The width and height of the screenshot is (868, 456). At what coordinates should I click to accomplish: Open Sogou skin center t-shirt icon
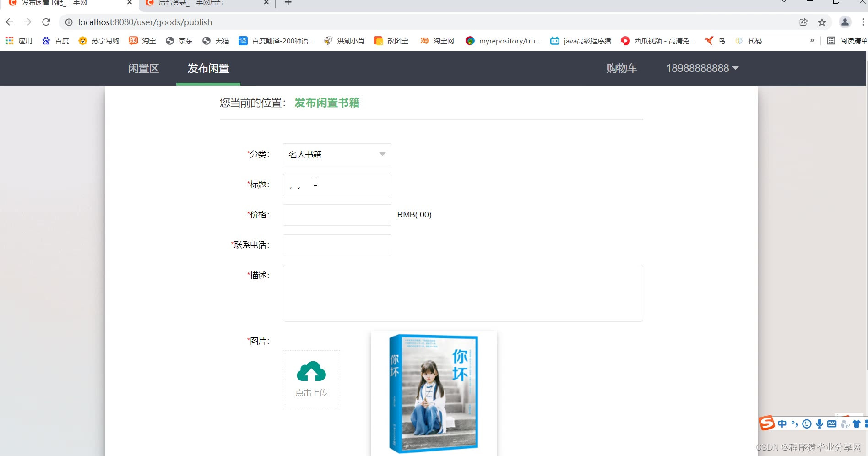pyautogui.click(x=857, y=423)
